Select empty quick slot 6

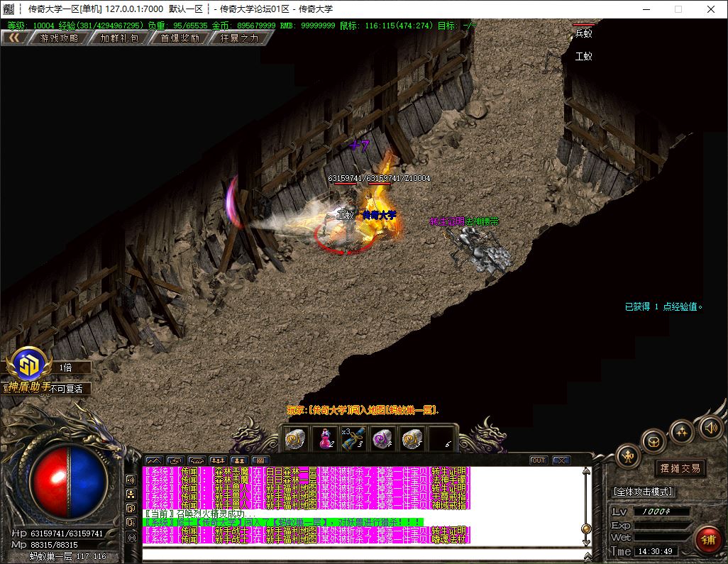[x=441, y=439]
